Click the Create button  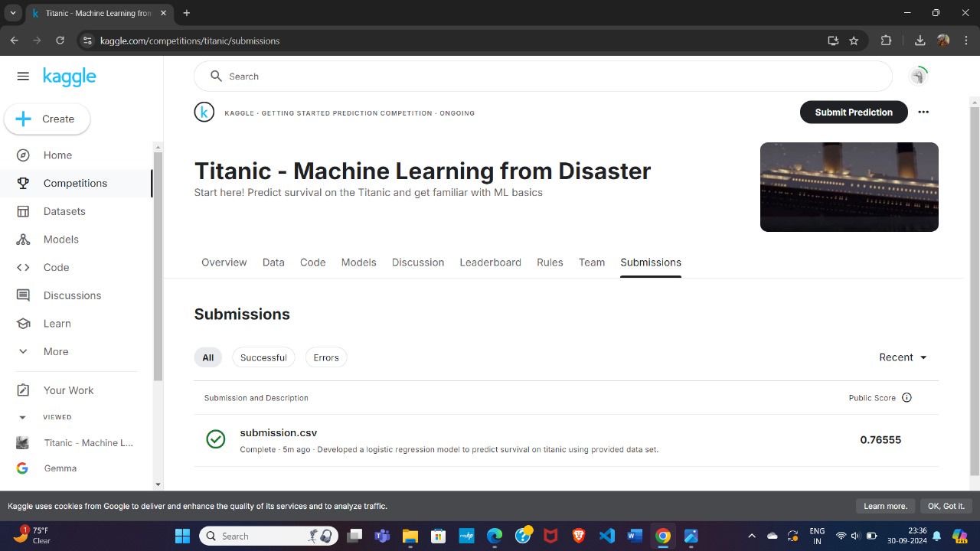47,119
